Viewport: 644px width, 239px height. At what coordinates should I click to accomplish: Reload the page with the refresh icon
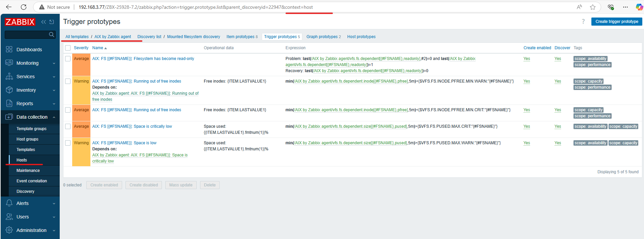[24, 7]
